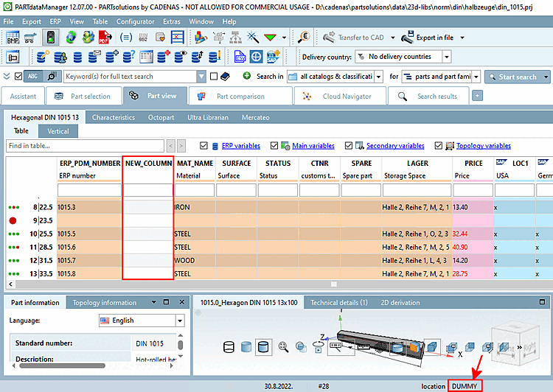This screenshot has height=392, width=553.
Task: Open the Configurator menu
Action: (x=136, y=22)
